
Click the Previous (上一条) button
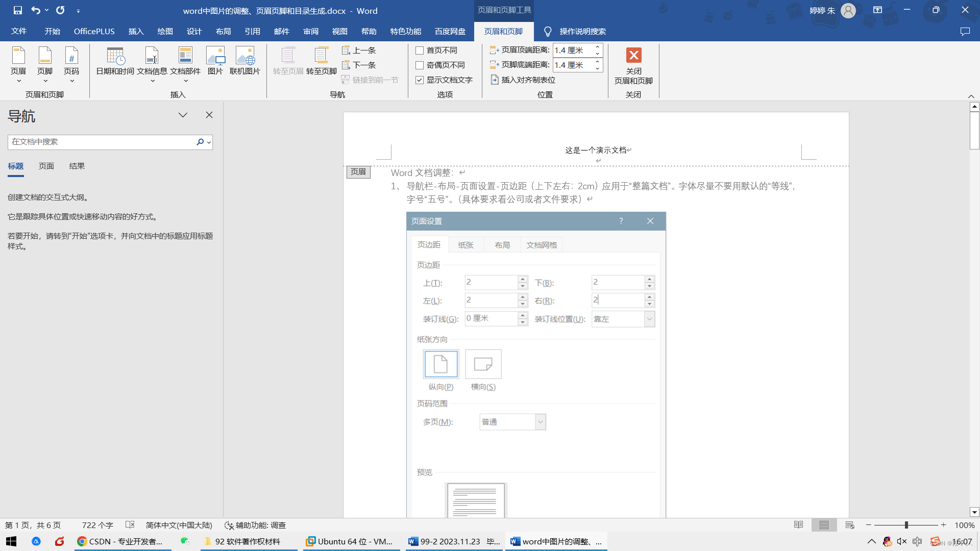click(359, 51)
